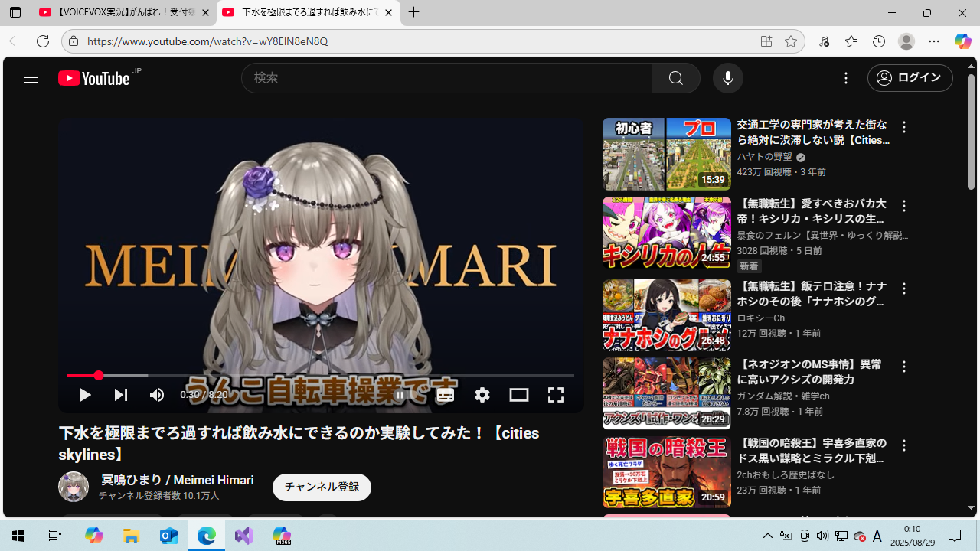Screen dimensions: 980x551
Task: Open the Windows Start menu
Action: point(18,536)
